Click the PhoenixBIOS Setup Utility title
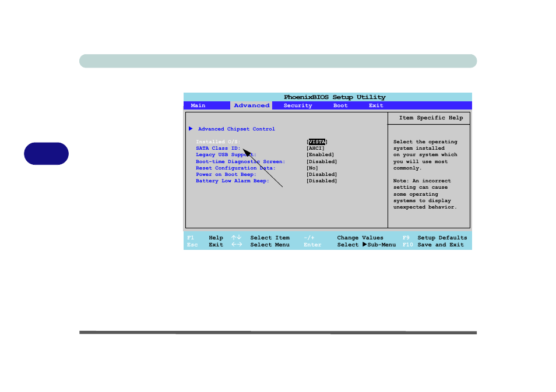The height and width of the screenshot is (392, 556). [x=335, y=97]
